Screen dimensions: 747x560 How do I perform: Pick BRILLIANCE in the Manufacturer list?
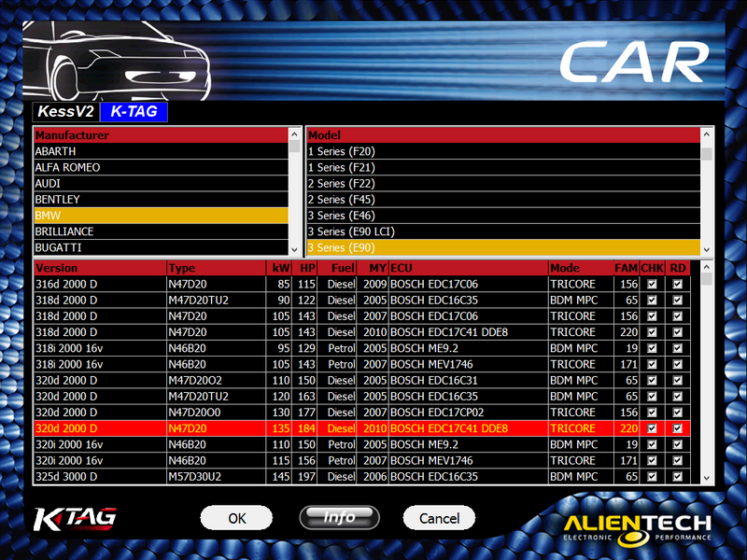click(x=161, y=231)
